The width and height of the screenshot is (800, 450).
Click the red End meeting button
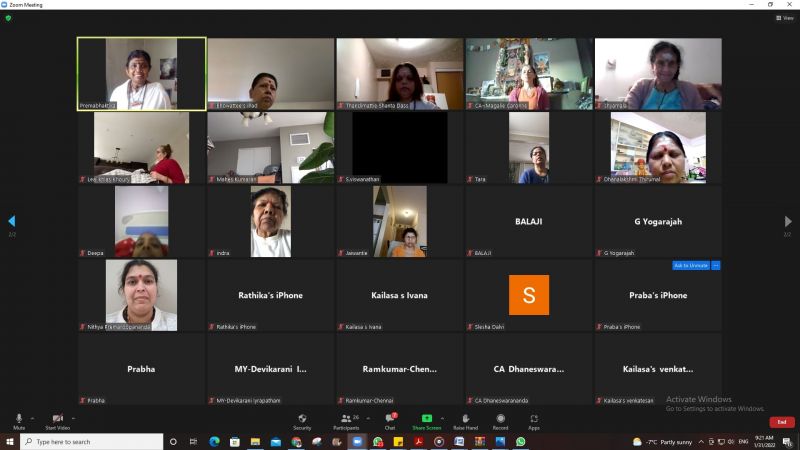coord(781,422)
